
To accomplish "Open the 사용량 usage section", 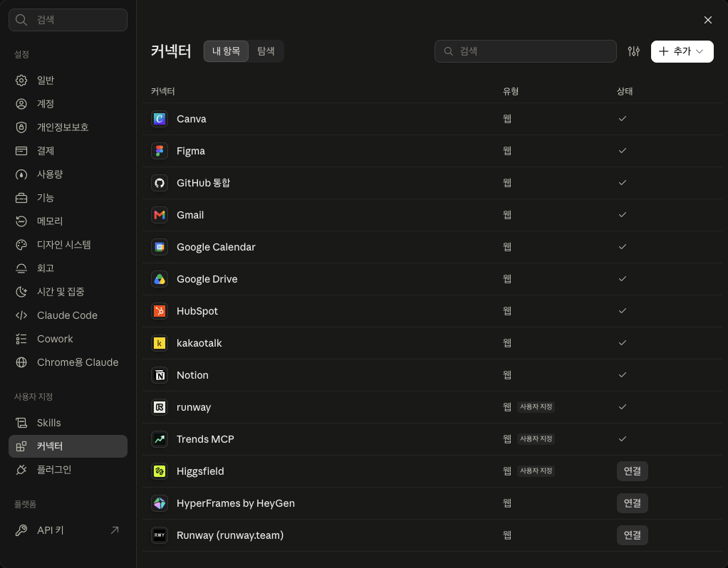I will (68, 174).
